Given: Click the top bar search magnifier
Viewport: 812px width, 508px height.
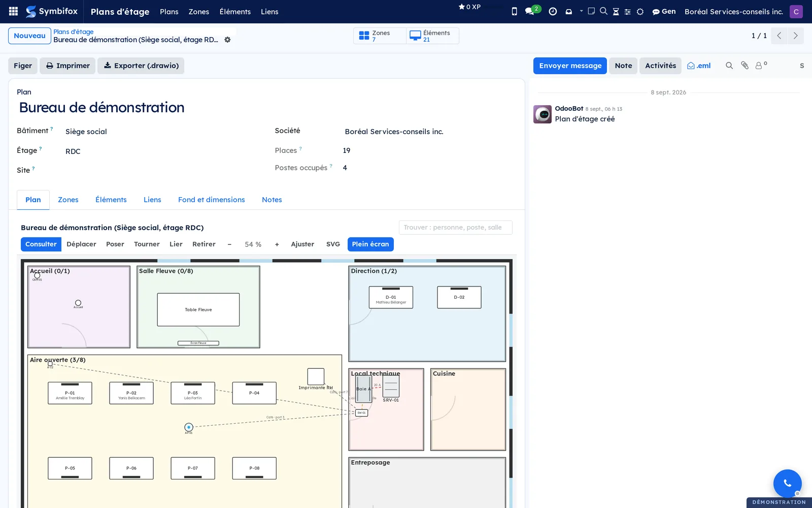Looking at the screenshot, I should tap(603, 11).
